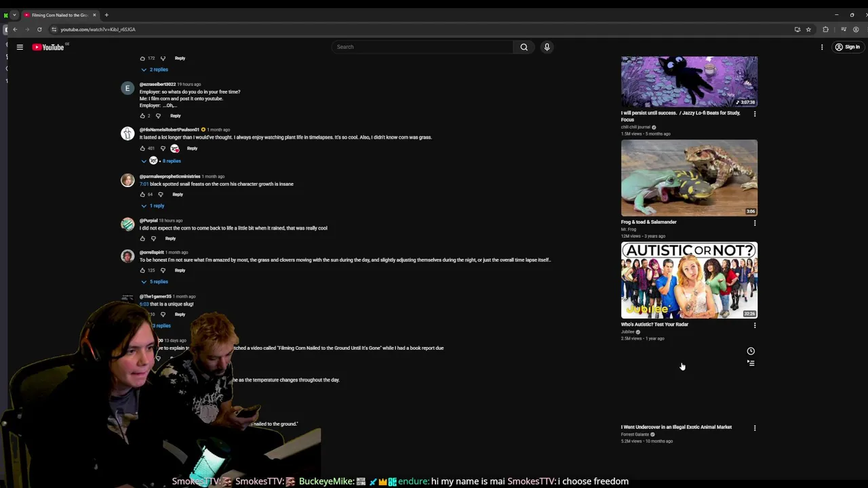Image resolution: width=868 pixels, height=488 pixels.
Task: Add hovered video to queue
Action: (751, 363)
